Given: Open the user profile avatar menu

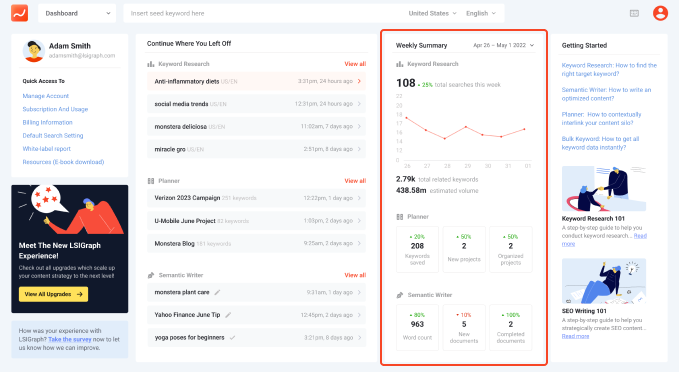Looking at the screenshot, I should click(660, 13).
